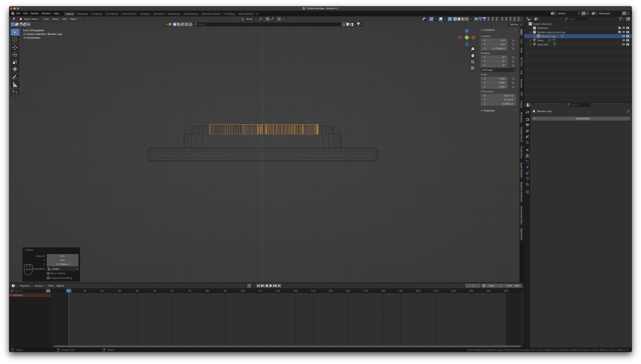641x364 pixels.
Task: Activate the Scale tool
Action: (x=15, y=62)
